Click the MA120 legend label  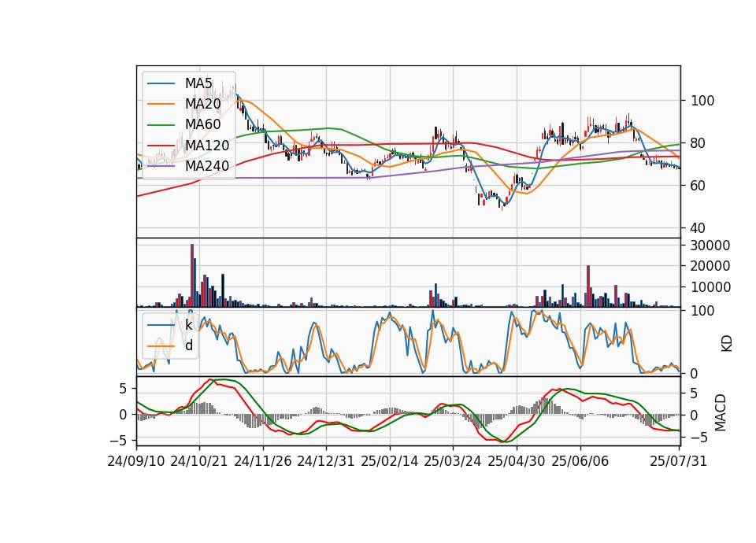[207, 146]
